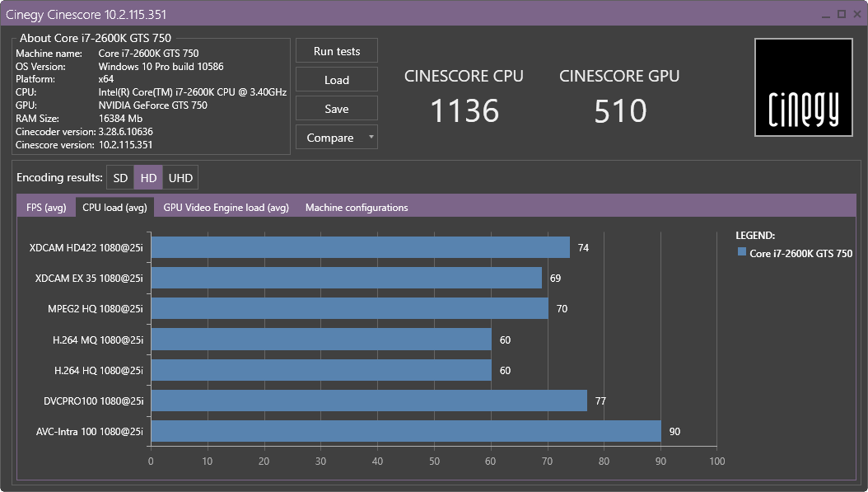Click the value label 77 beside DVCPRO100 bar

[x=600, y=401]
